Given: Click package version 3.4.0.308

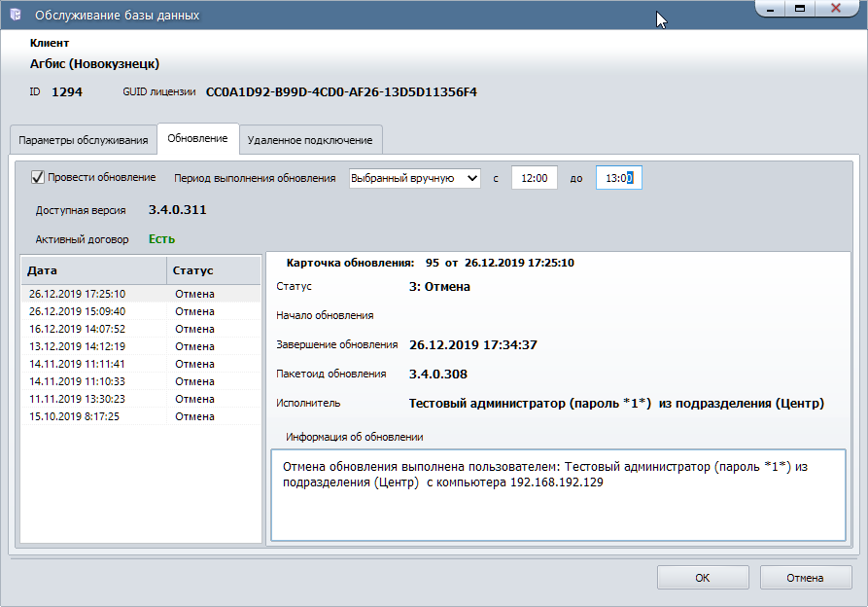Looking at the screenshot, I should tap(438, 375).
